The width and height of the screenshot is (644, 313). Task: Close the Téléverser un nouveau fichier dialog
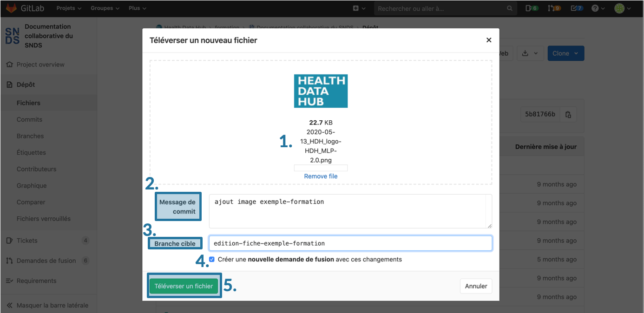489,40
